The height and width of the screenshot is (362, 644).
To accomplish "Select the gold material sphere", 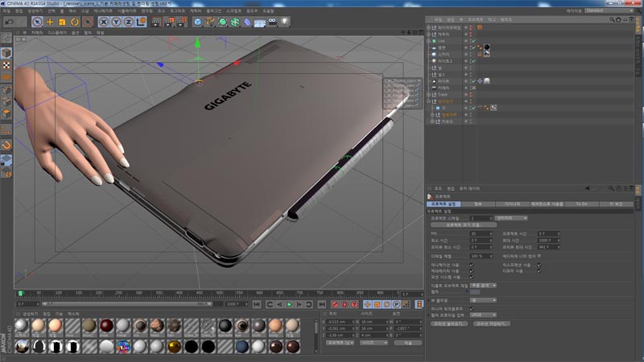I will 174,347.
